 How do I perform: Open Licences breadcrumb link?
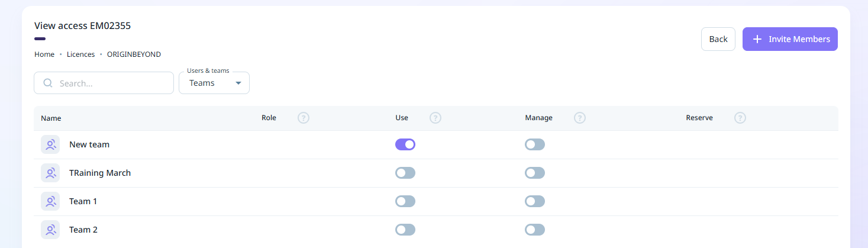click(x=80, y=54)
